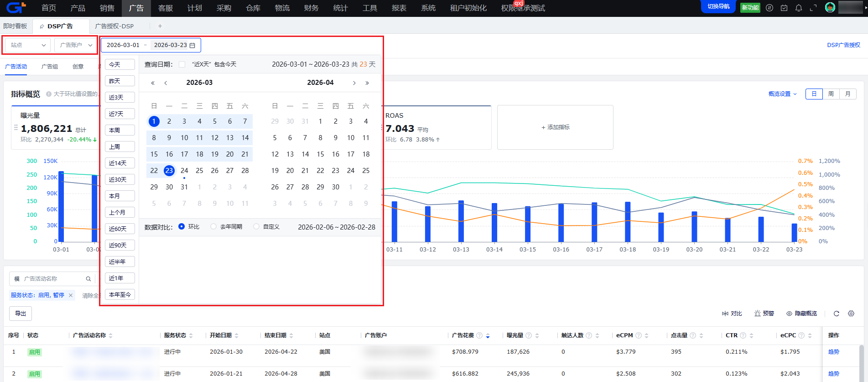868x382 pixels.
Task: Click the table refresh icon
Action: pos(837,314)
